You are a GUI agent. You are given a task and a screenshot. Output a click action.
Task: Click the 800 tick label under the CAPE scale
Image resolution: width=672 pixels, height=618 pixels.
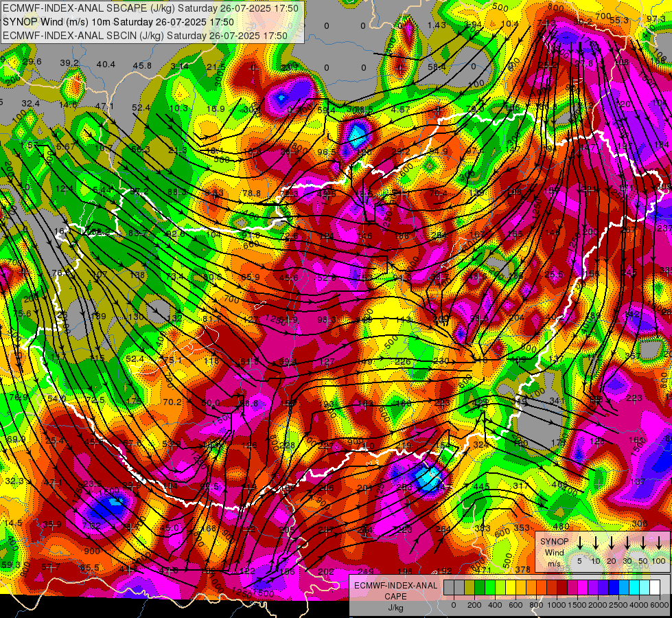tap(536, 605)
